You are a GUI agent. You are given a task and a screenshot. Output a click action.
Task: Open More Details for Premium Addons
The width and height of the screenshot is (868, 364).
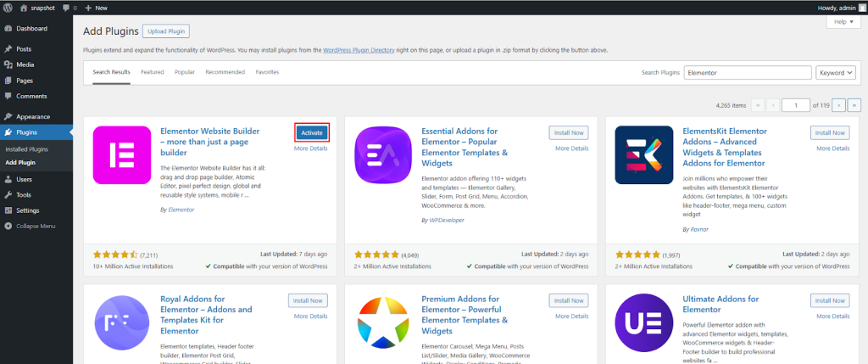[572, 316]
